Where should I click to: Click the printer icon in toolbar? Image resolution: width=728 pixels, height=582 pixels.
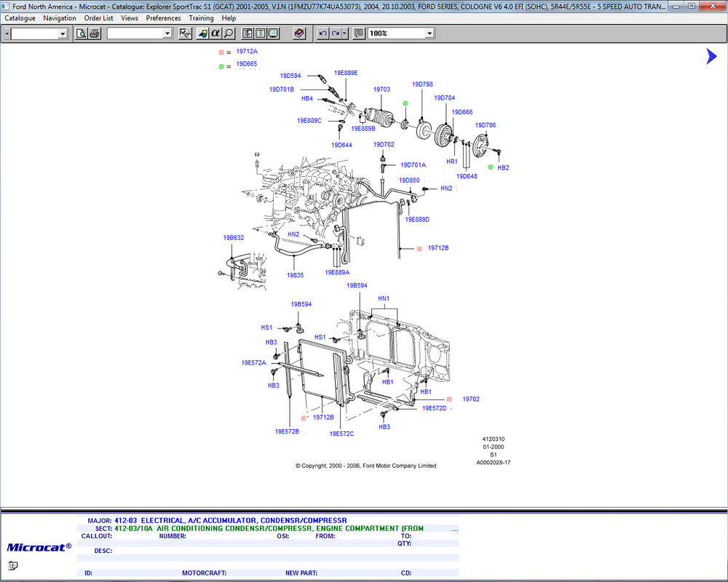click(94, 33)
